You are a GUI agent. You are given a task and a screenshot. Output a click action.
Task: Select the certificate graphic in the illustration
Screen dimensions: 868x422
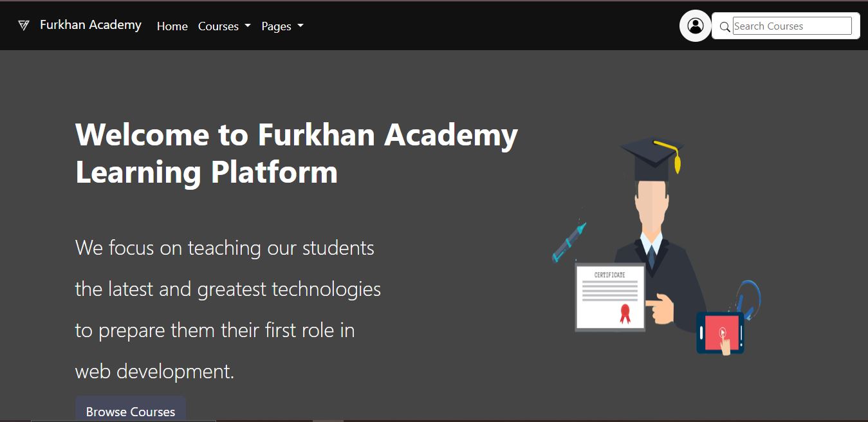609,297
